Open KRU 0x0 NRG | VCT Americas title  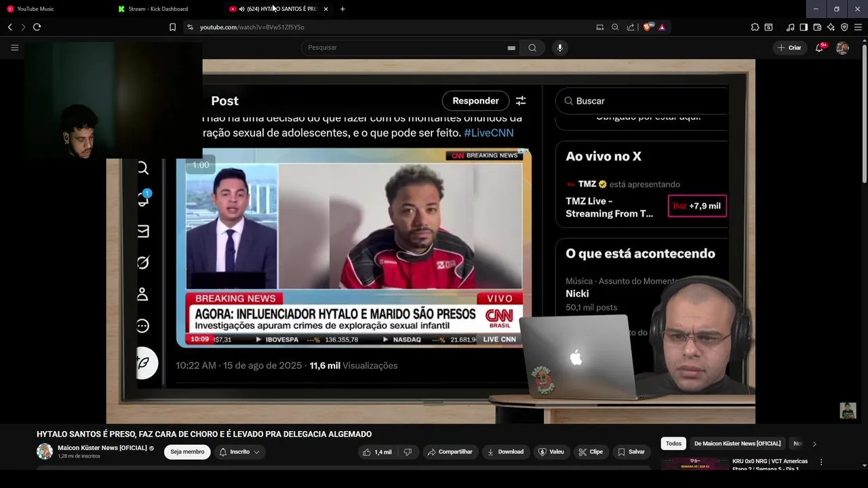click(x=770, y=465)
